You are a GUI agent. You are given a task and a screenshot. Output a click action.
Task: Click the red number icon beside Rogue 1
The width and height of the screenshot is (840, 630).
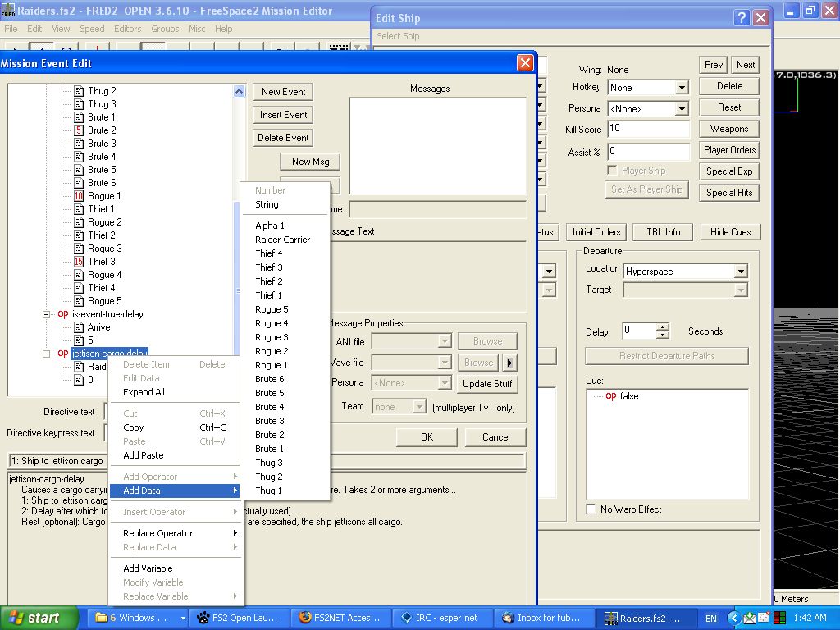tap(79, 196)
